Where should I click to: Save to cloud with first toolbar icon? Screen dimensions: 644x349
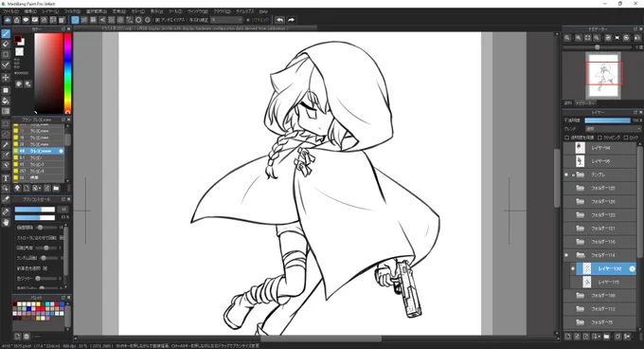8,20
